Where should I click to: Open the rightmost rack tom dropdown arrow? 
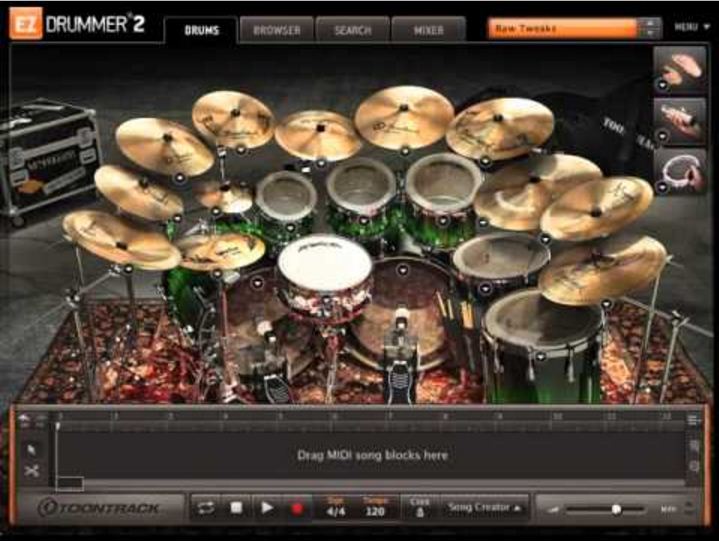point(443,221)
